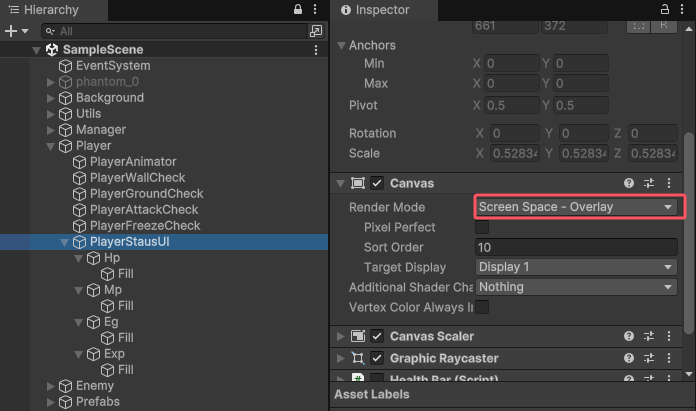Disable the Canvas Scaler checkbox
The height and width of the screenshot is (411, 696).
click(x=377, y=336)
